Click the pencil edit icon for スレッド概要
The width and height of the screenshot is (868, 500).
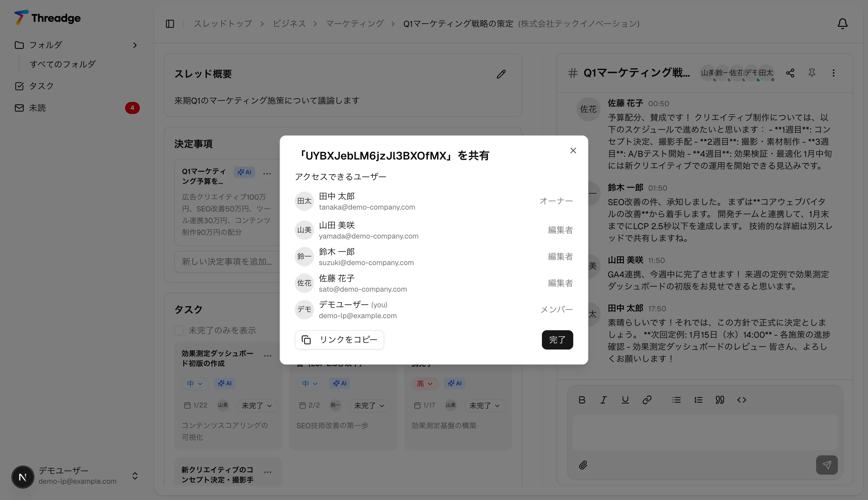tap(501, 74)
